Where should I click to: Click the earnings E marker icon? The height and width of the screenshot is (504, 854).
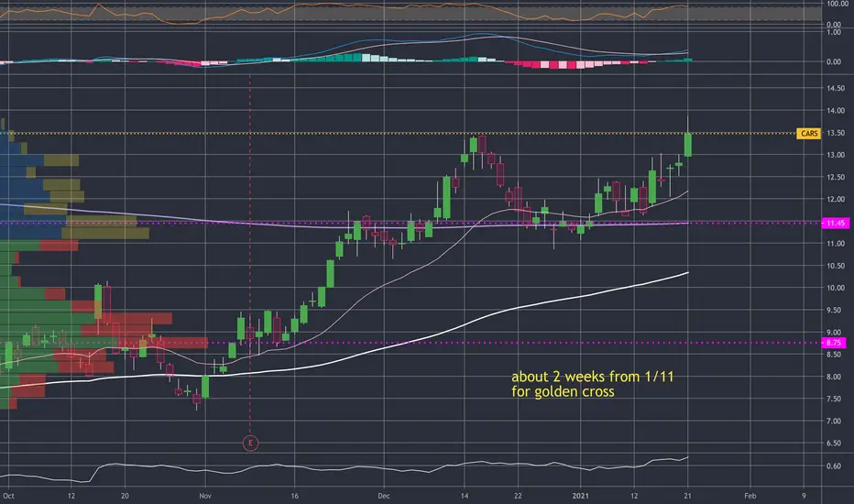250,443
